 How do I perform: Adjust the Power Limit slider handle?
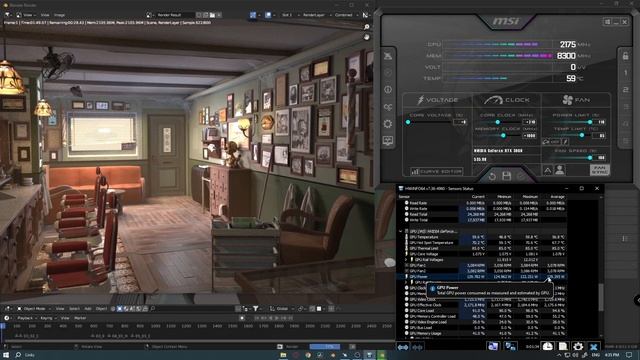pos(590,122)
